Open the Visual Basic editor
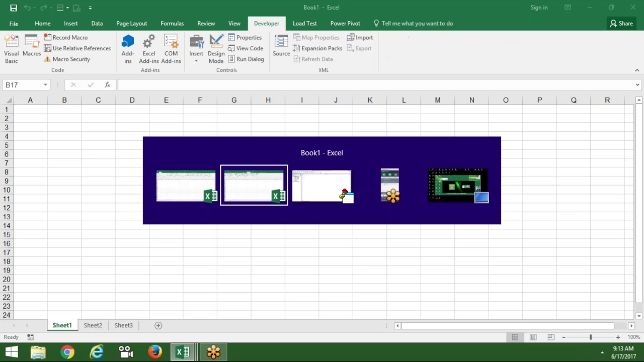 (x=11, y=49)
